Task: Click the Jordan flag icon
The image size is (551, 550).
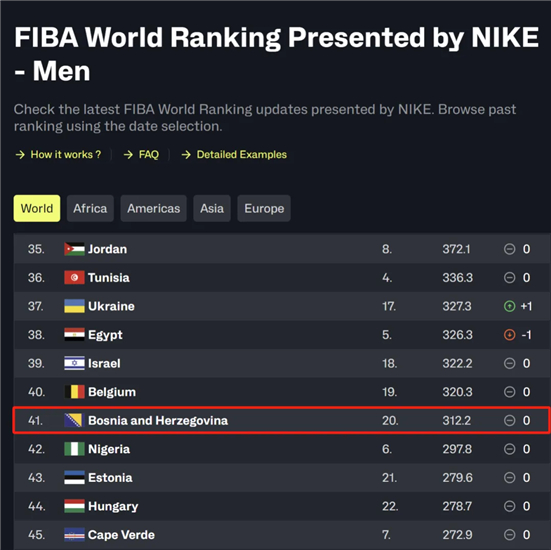Action: (74, 249)
